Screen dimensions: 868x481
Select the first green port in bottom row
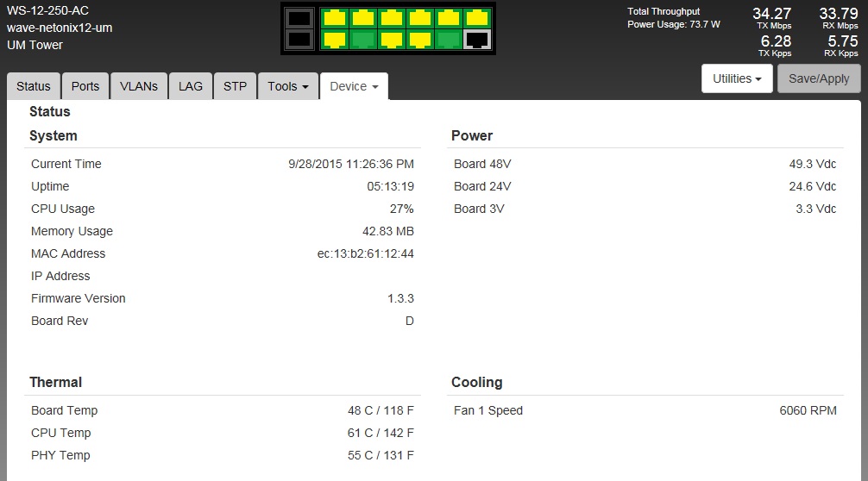(x=362, y=40)
